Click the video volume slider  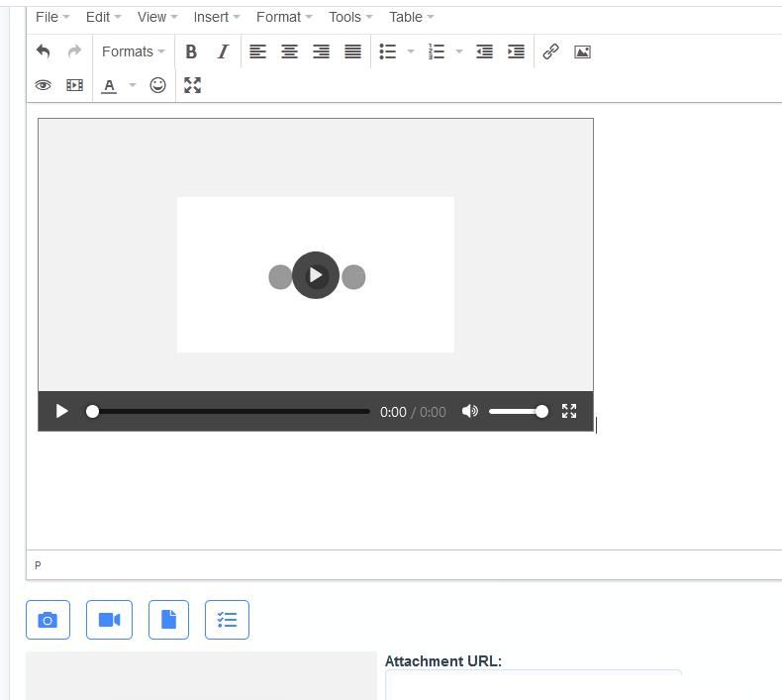(517, 411)
